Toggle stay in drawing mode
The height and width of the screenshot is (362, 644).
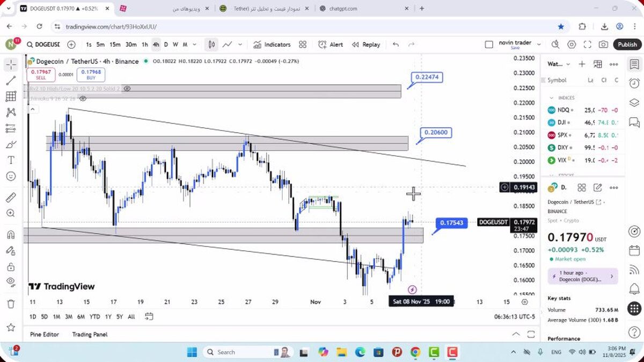pos(11,250)
